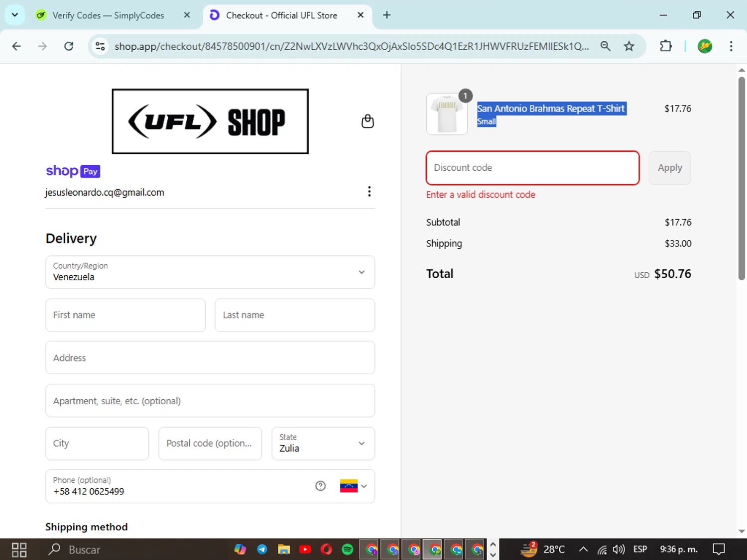Viewport: 747px width, 560px height.
Task: Bookmark this page with the star icon
Action: coord(629,46)
